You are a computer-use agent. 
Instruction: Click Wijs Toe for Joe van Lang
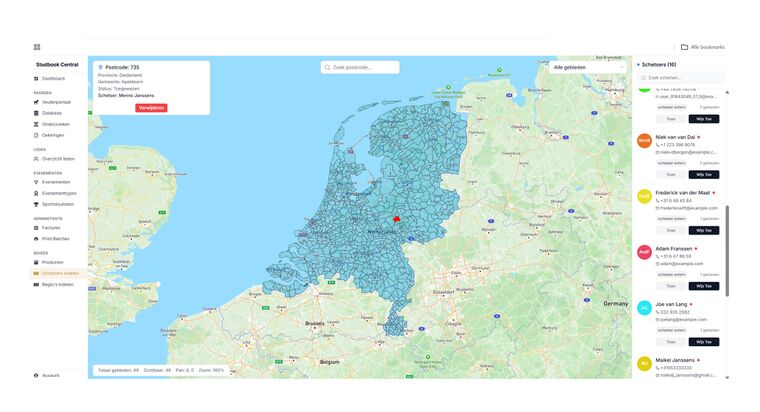click(704, 342)
